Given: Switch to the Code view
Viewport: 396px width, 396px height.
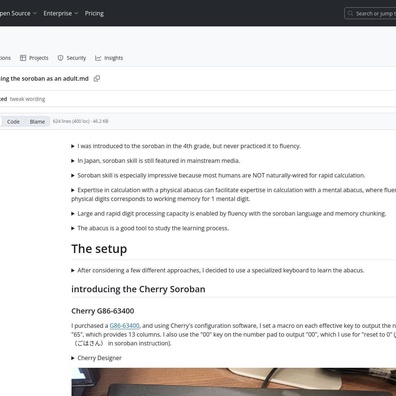Looking at the screenshot, I should click(13, 122).
